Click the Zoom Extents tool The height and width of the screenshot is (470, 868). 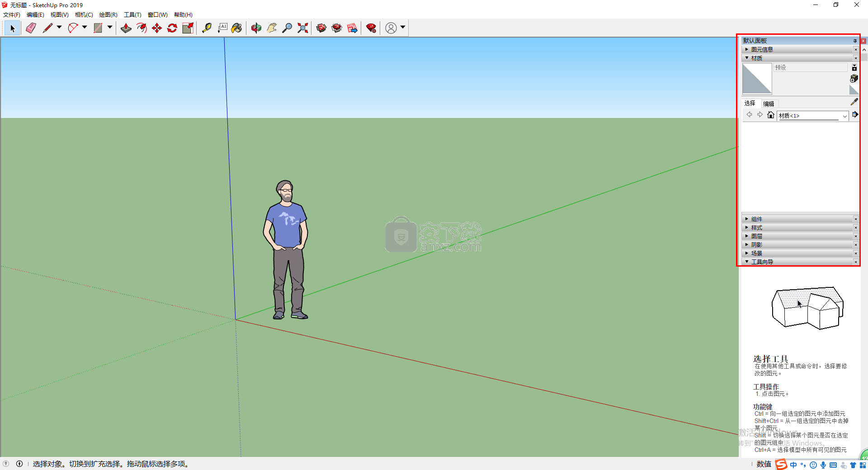[303, 28]
